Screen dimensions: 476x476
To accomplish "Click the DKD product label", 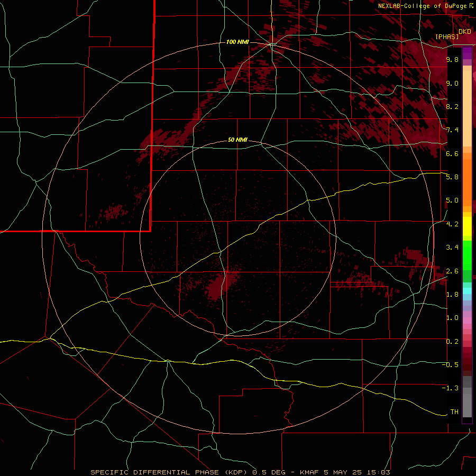I will coord(465,32).
